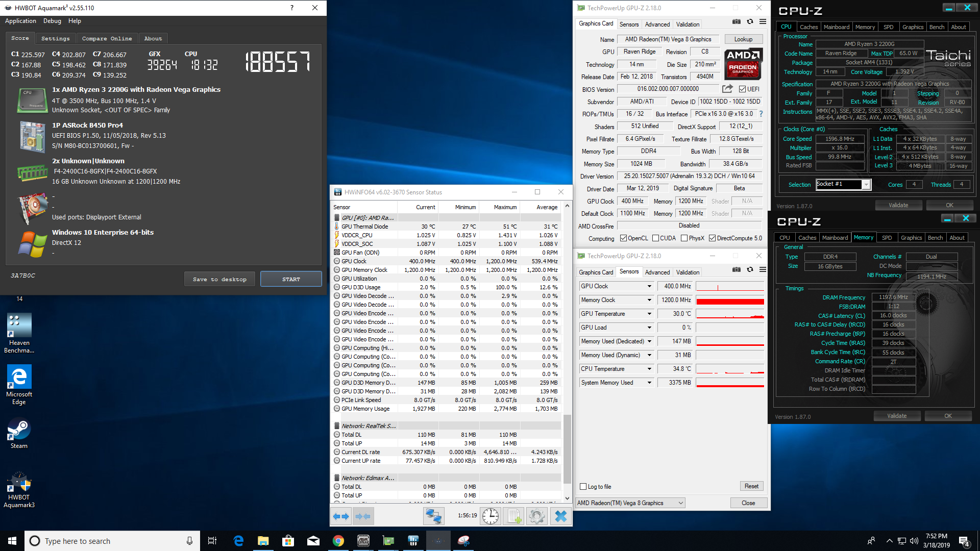Open hamburger menu in GPU-Z Sensors window
The image size is (980, 551).
point(763,270)
